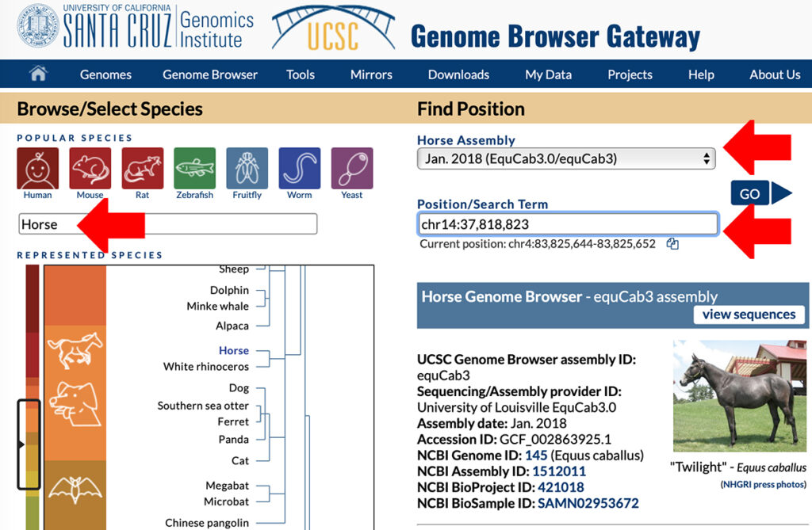Click the 'Current position: chr4:83,825,644-83,825,652' text

tap(538, 244)
